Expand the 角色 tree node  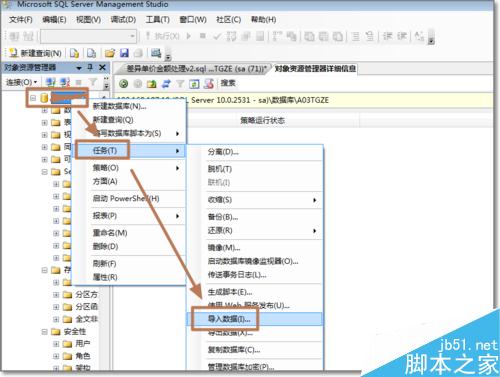(56, 356)
